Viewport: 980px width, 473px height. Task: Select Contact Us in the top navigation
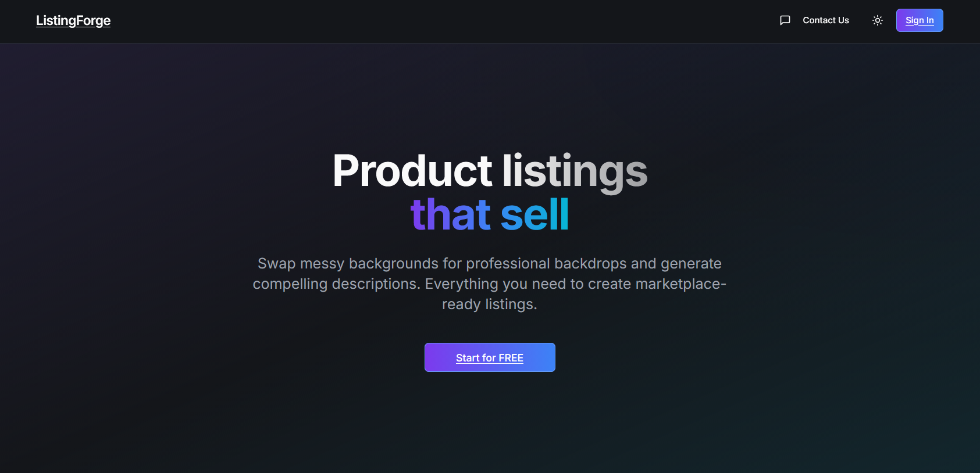tap(825, 20)
